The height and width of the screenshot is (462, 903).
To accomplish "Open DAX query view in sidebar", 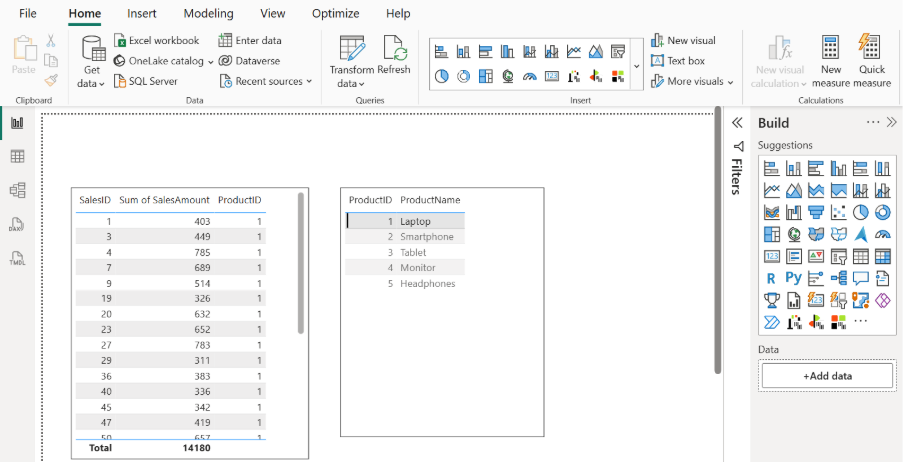I will tap(17, 224).
